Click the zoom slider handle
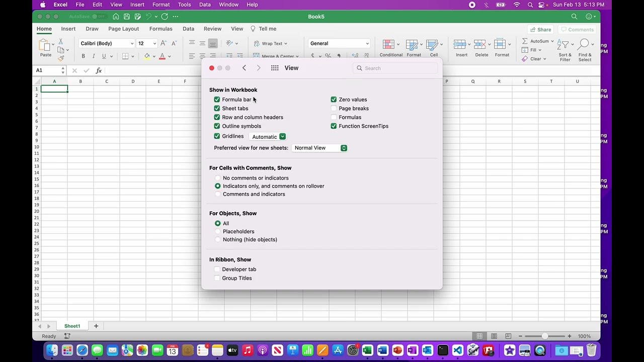The height and width of the screenshot is (362, 644). 545,336
